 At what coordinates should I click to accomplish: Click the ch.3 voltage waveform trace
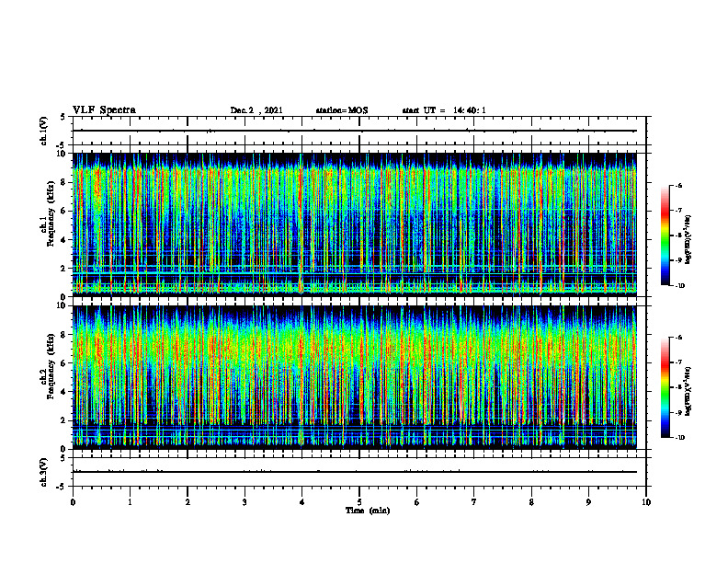click(x=354, y=472)
